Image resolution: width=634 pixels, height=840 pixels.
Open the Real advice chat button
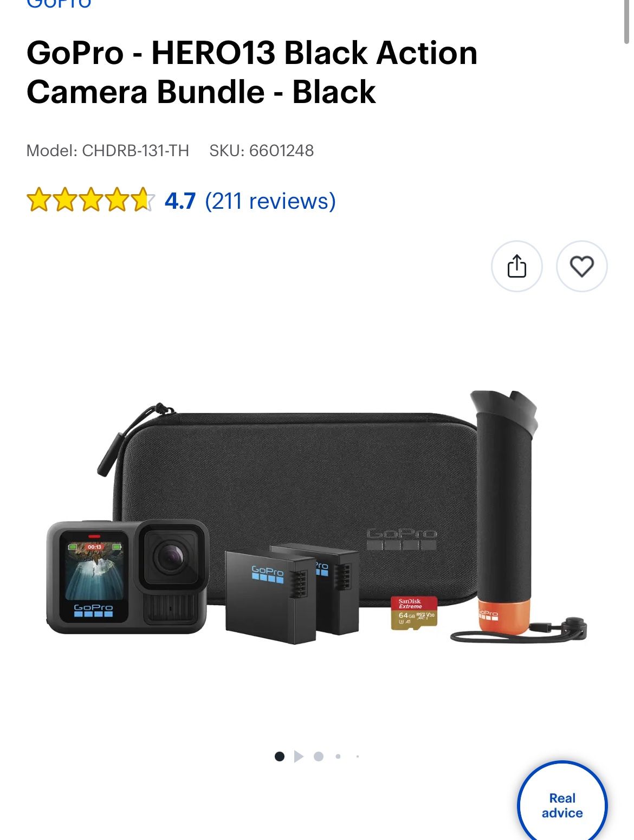coord(562,801)
